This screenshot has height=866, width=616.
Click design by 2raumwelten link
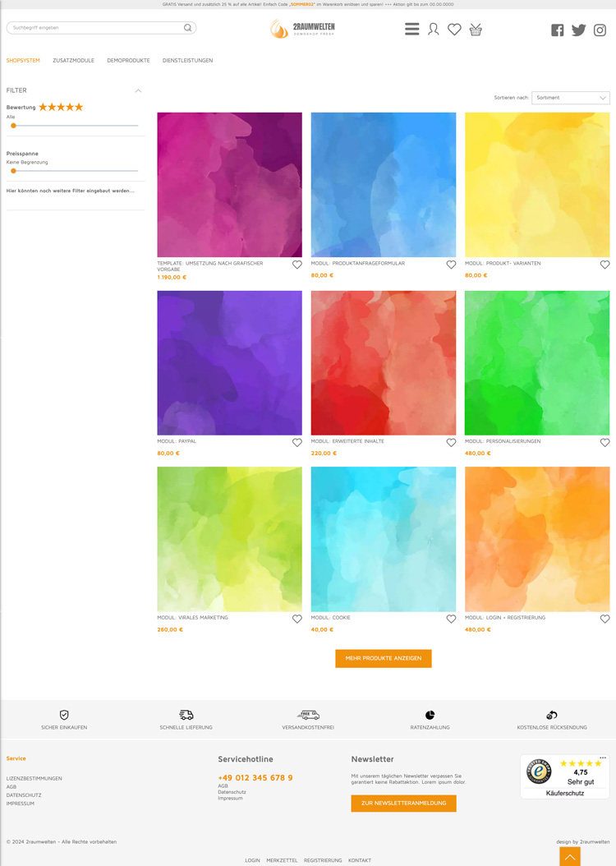583,841
